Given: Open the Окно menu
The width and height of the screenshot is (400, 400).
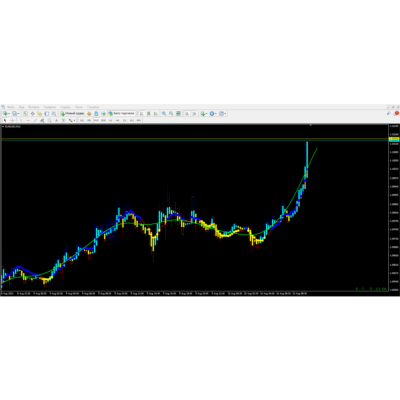Looking at the screenshot, I should click(x=79, y=107).
